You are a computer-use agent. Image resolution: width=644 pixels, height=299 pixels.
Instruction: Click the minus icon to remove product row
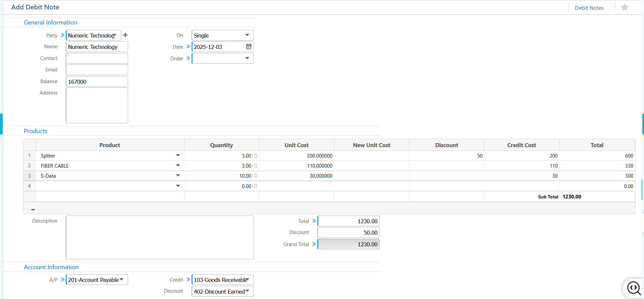(x=33, y=210)
